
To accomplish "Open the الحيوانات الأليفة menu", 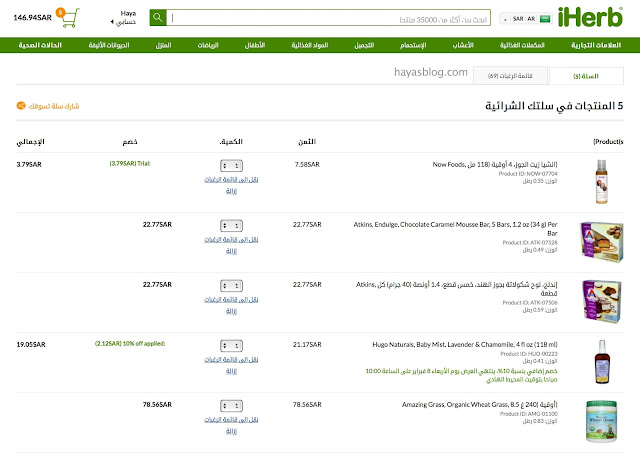I will click(x=109, y=45).
